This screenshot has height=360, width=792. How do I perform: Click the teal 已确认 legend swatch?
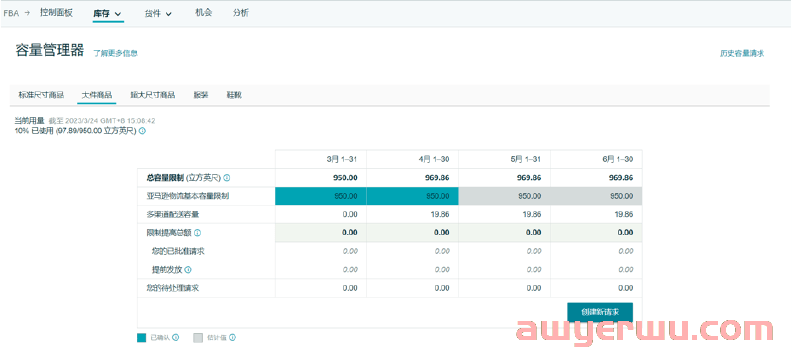point(142,338)
